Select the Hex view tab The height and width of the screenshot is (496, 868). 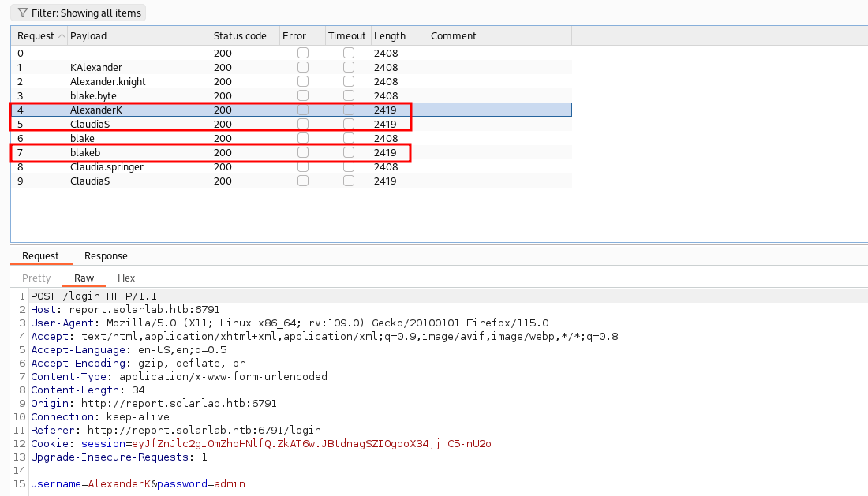coord(126,278)
